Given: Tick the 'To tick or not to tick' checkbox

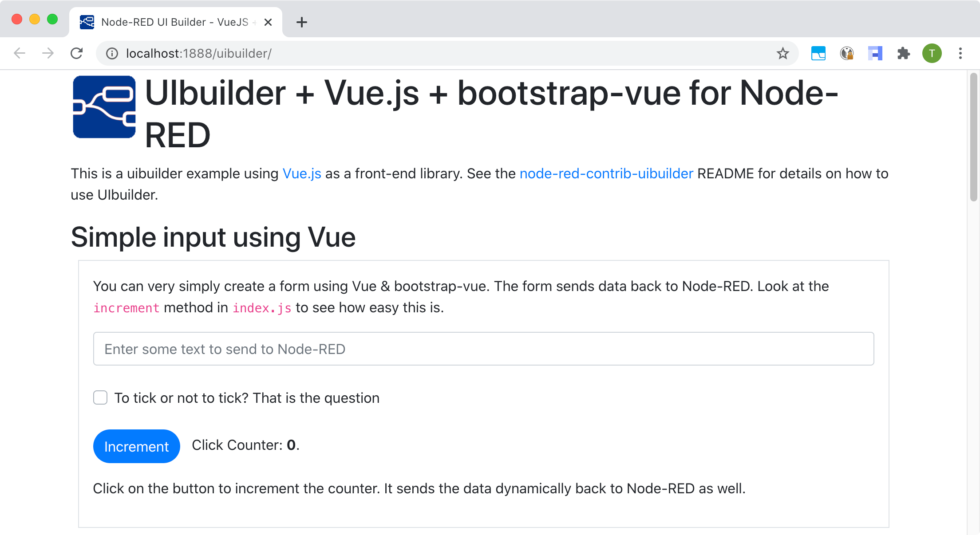Looking at the screenshot, I should pos(100,397).
